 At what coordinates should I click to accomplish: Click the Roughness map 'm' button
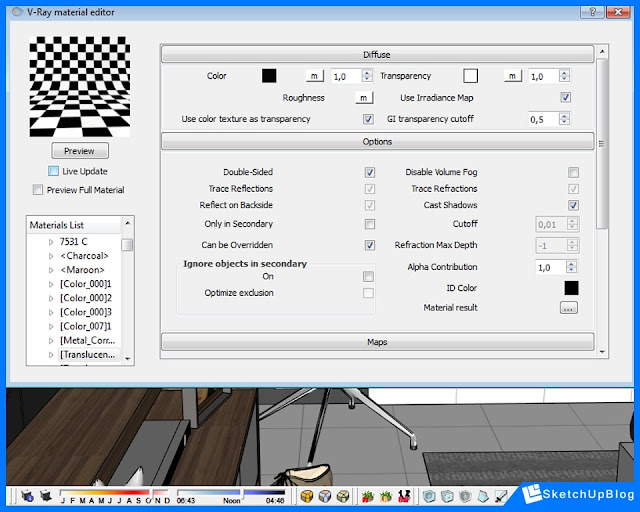point(364,98)
